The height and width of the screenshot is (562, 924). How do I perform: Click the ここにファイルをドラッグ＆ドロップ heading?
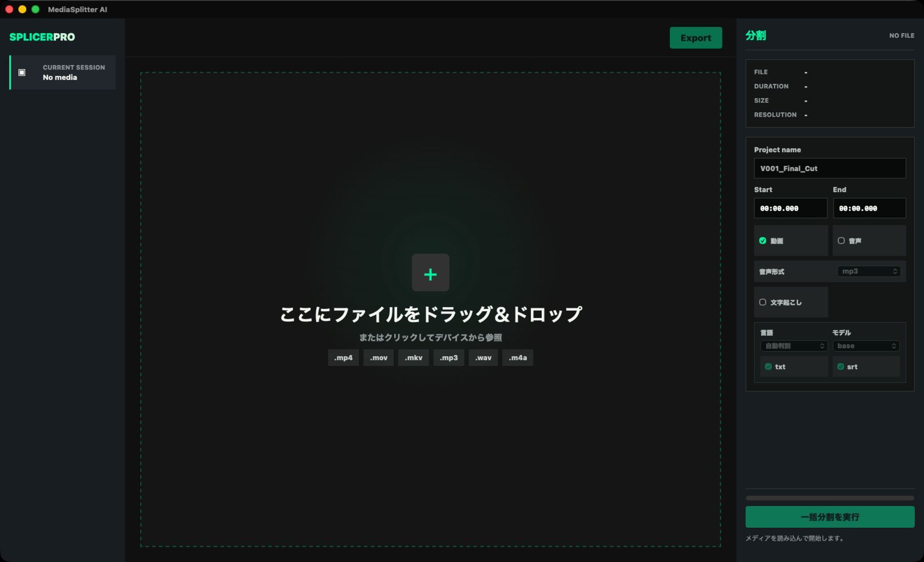(431, 314)
